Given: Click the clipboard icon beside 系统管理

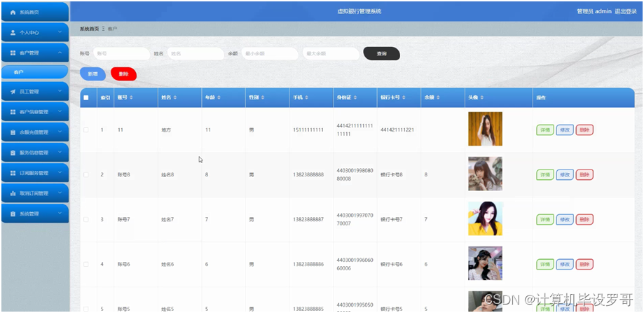Looking at the screenshot, I should tap(13, 214).
